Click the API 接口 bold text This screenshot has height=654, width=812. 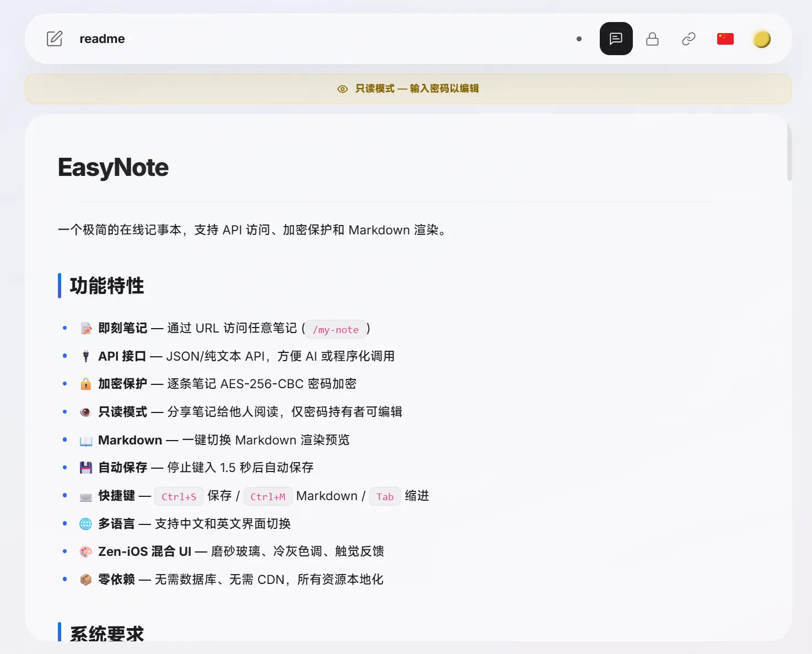[x=122, y=356]
